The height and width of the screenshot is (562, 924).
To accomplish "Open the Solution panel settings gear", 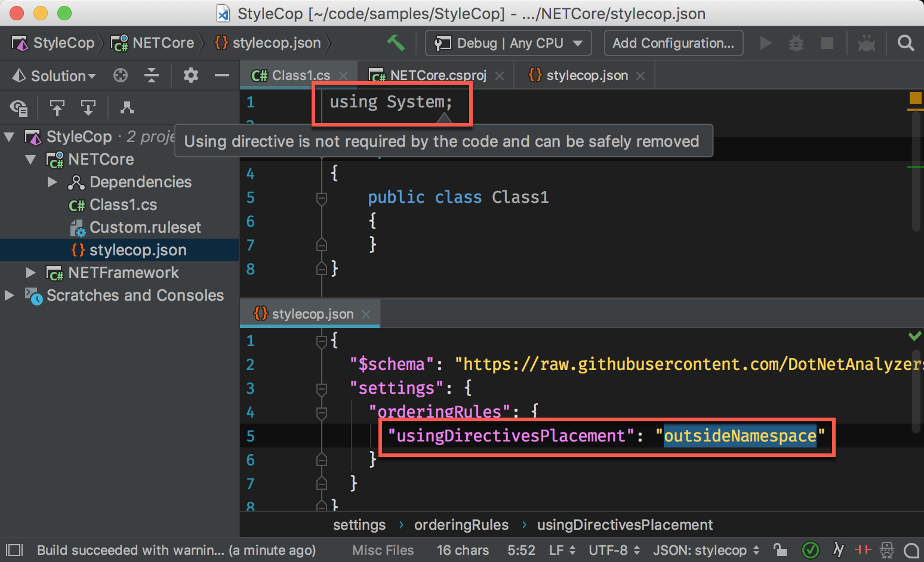I will (x=190, y=75).
